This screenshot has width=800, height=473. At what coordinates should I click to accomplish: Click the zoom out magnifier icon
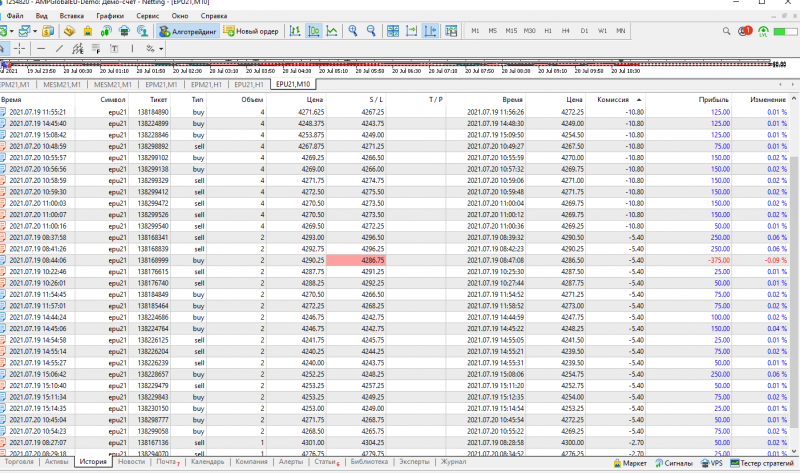pyautogui.click(x=371, y=31)
